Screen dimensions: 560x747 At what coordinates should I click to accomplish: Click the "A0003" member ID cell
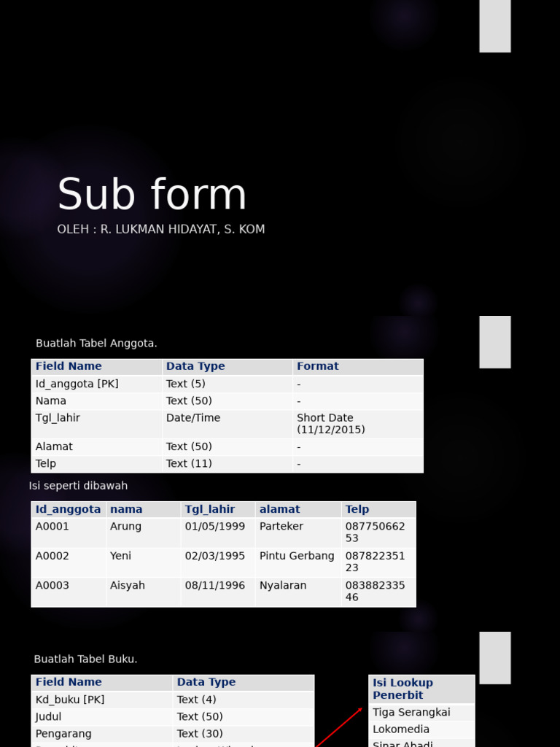click(x=52, y=586)
